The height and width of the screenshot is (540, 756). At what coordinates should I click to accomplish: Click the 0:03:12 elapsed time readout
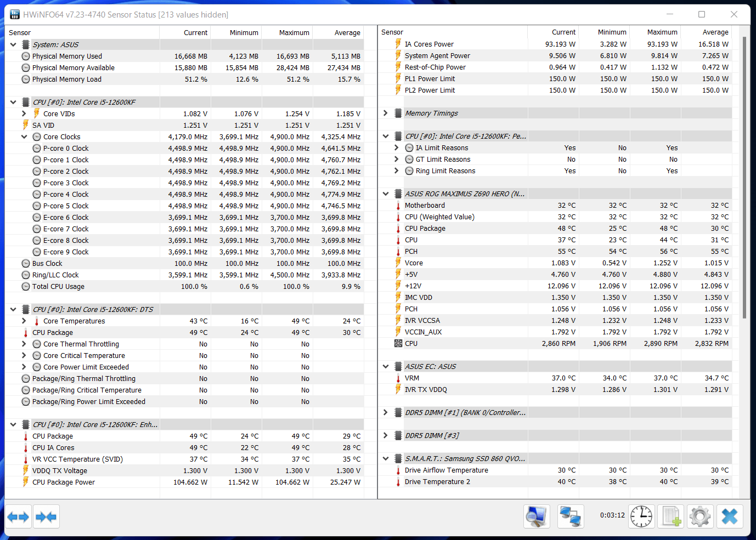click(x=612, y=515)
